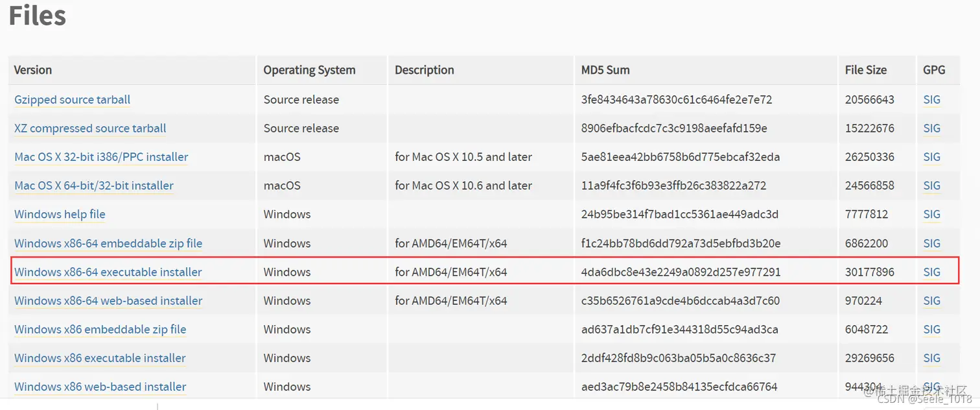Click file size 26250336
This screenshot has width=980, height=410.
(x=870, y=157)
